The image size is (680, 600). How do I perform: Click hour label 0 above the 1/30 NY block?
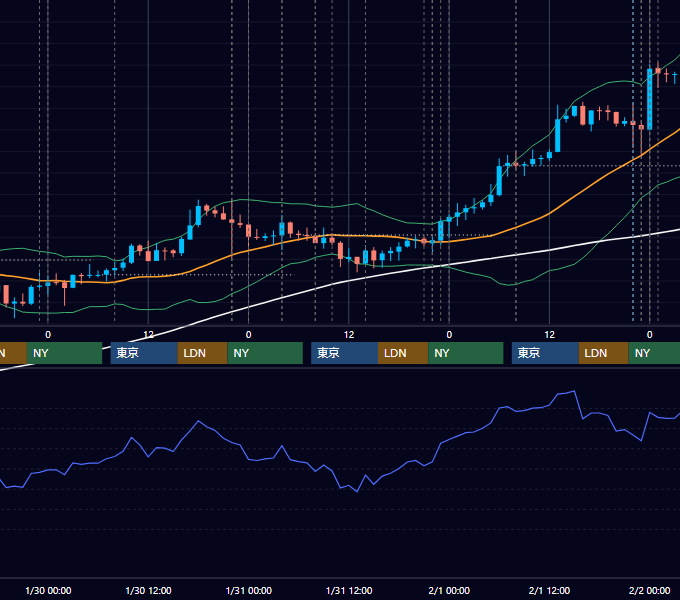click(248, 335)
